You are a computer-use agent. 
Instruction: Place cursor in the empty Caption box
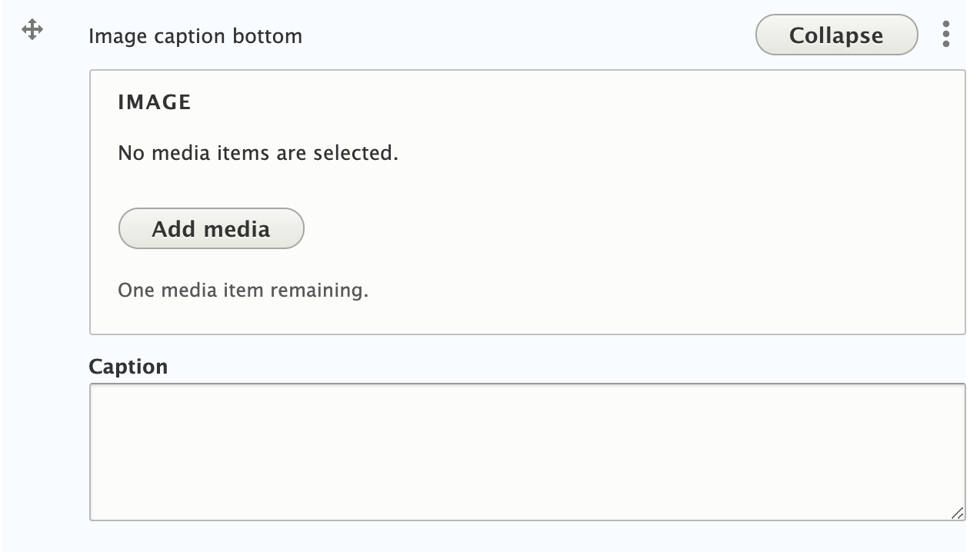click(527, 452)
